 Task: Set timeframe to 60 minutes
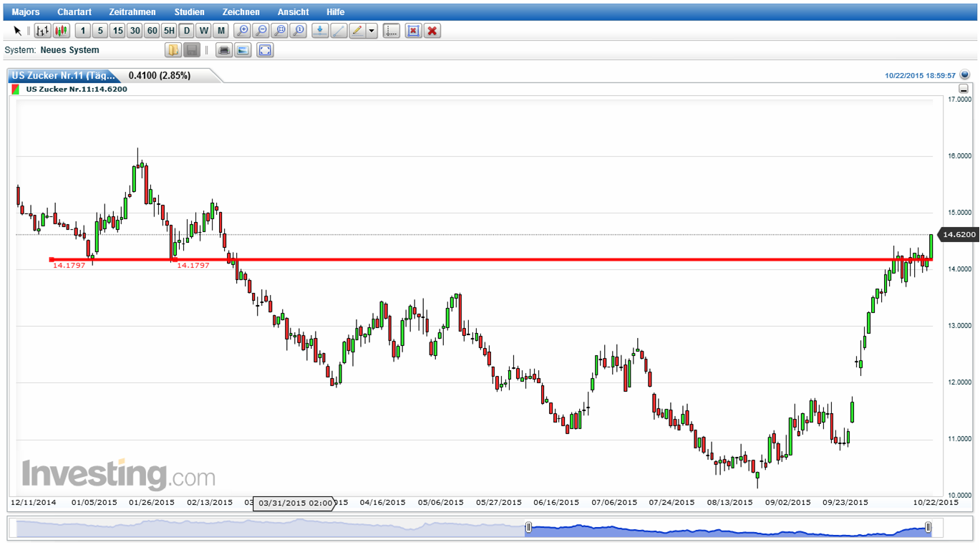[x=152, y=31]
